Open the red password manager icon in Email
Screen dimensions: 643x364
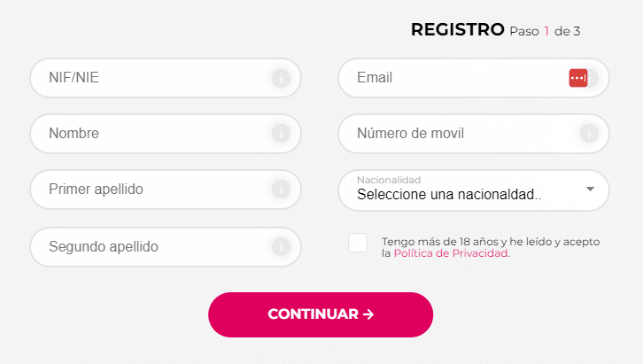pyautogui.click(x=577, y=78)
